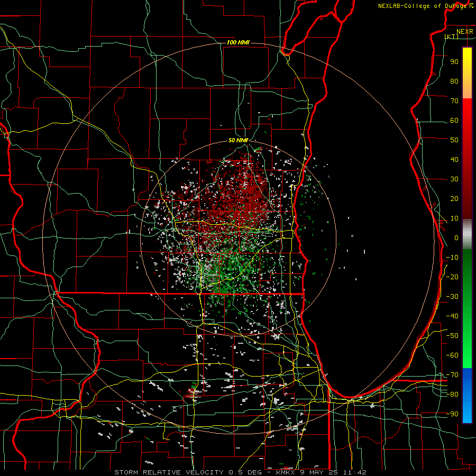Click the "-20" scale value
476x476 pixels.
452,277
